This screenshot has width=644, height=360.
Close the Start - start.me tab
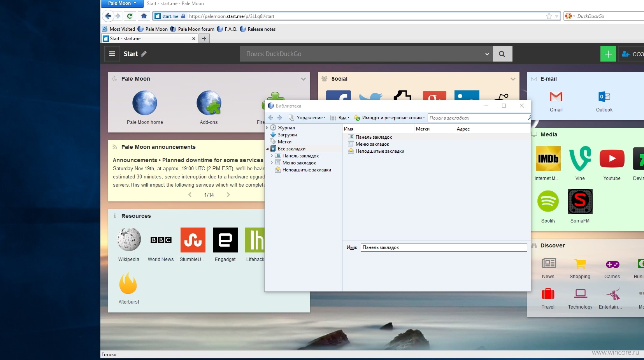click(x=194, y=39)
